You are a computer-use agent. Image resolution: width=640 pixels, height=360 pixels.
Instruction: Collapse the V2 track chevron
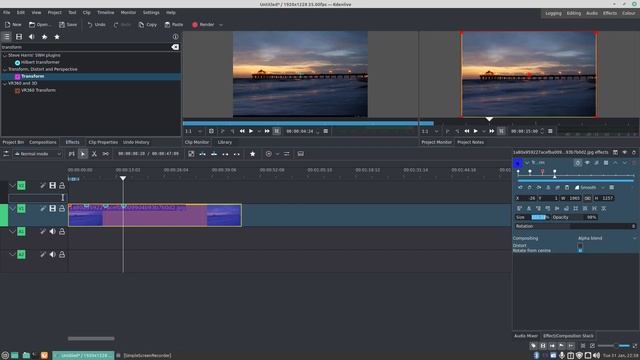pos(12,186)
